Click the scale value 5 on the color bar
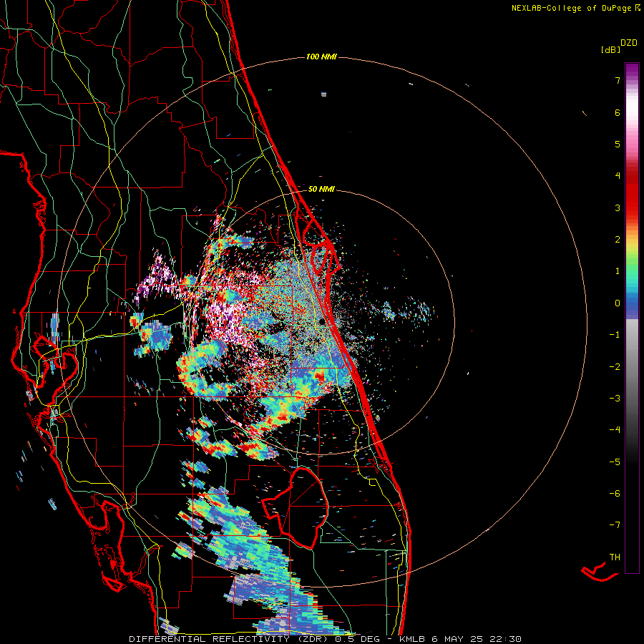 (x=618, y=144)
